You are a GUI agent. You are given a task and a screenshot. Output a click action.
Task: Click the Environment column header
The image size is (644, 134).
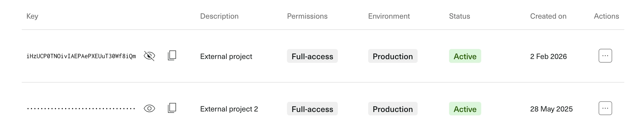(x=389, y=16)
